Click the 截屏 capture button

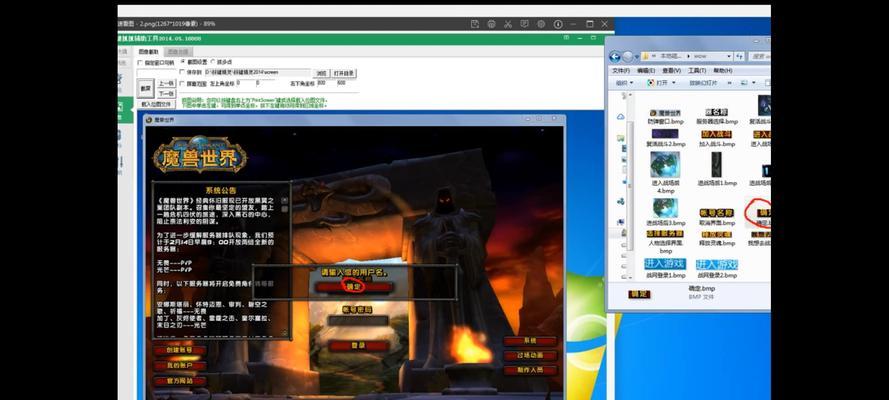click(x=146, y=88)
